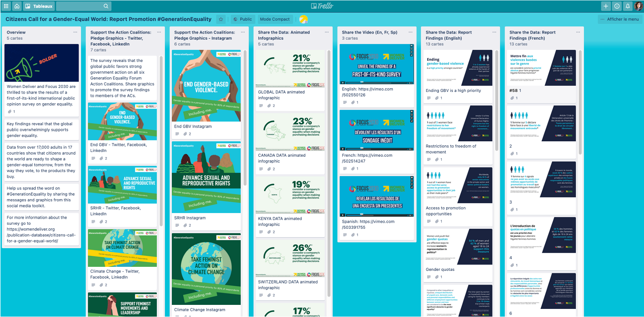Viewport: 644px width, 317px height.
Task: Click the Mode Compact button
Action: click(275, 19)
